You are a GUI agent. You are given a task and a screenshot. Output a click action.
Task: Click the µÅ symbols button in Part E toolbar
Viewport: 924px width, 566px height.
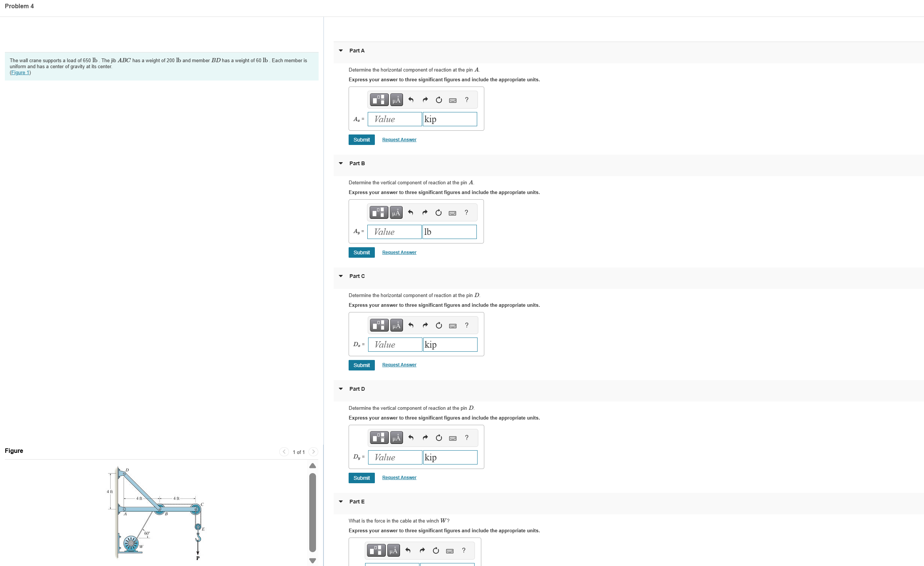click(x=393, y=550)
